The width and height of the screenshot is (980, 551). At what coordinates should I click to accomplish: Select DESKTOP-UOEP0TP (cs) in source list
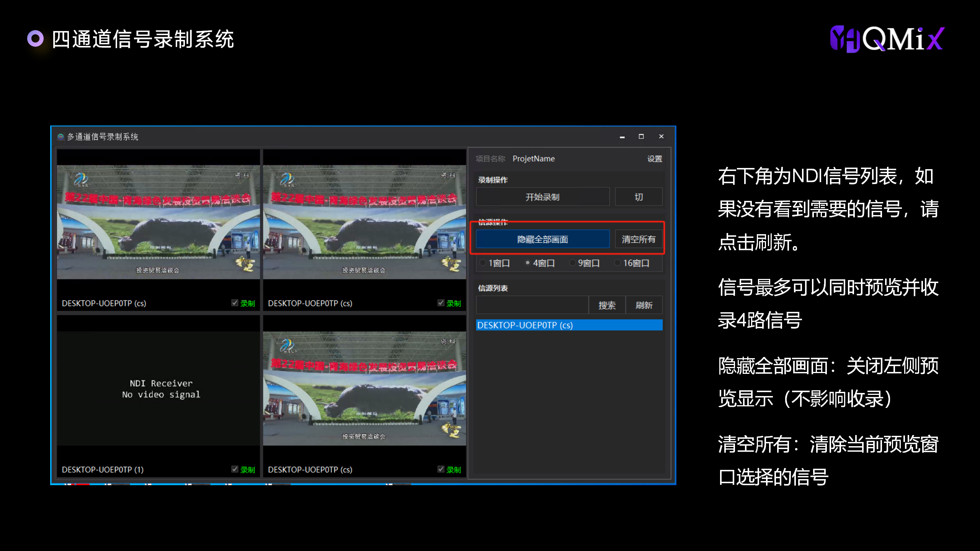click(x=569, y=325)
